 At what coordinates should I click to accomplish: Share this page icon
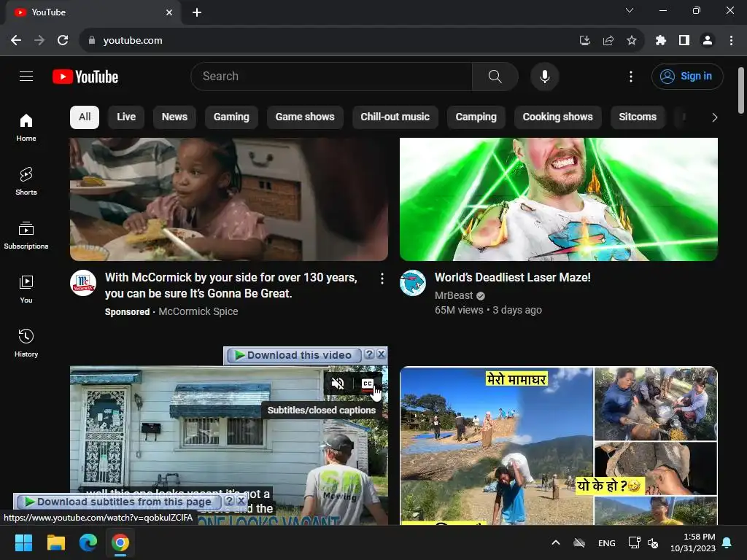tap(608, 41)
